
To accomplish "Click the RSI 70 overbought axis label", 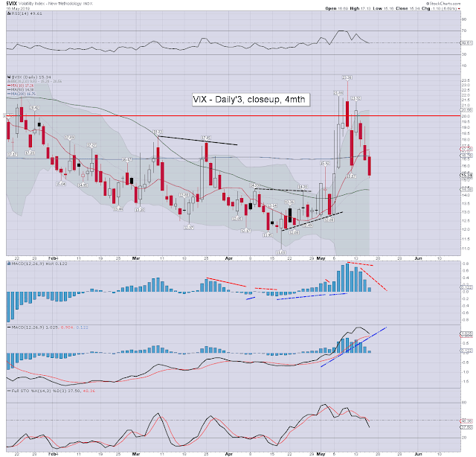I will 464,31.
